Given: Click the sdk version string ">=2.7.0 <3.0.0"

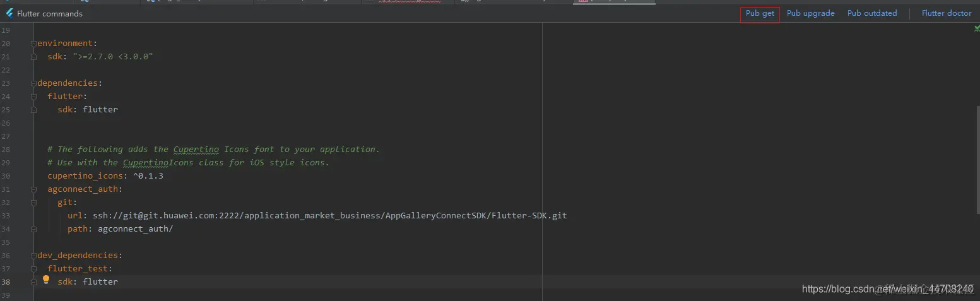Looking at the screenshot, I should click(x=113, y=57).
